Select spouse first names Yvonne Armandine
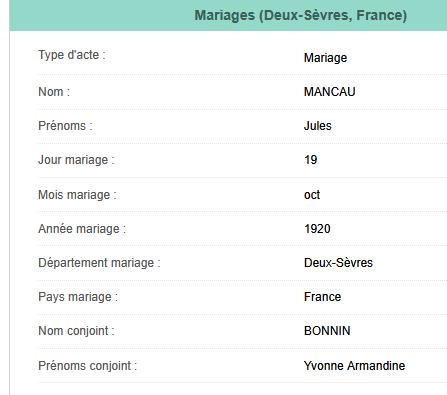Image resolution: width=447 pixels, height=395 pixels. [355, 366]
